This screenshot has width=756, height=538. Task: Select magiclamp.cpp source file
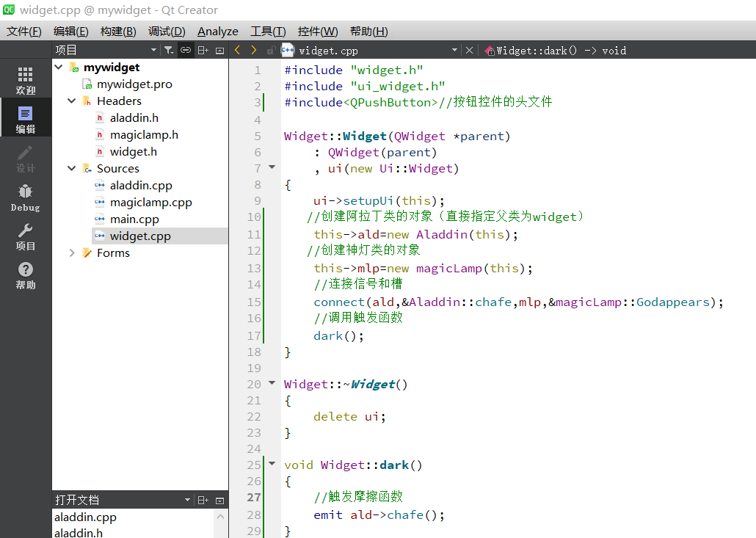tap(151, 202)
